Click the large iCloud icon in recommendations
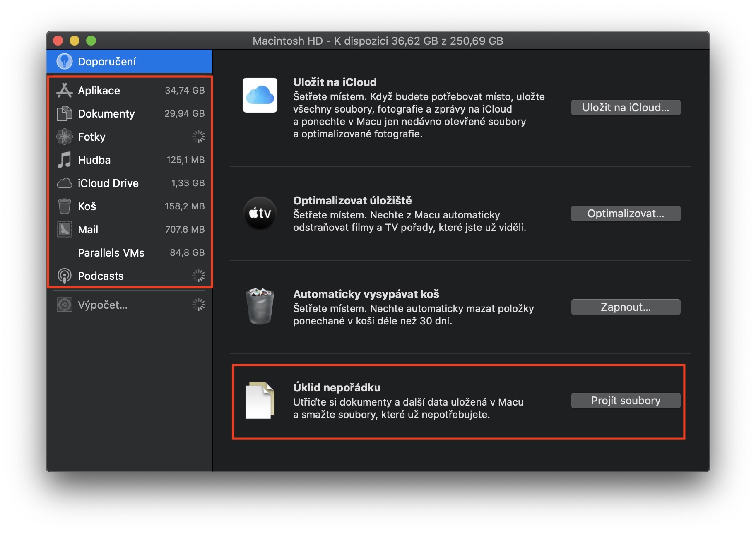 click(260, 95)
